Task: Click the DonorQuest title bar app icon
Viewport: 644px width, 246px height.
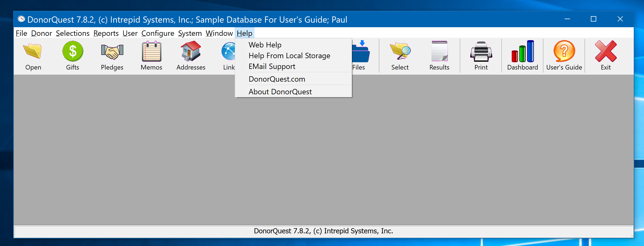Action: [21, 19]
